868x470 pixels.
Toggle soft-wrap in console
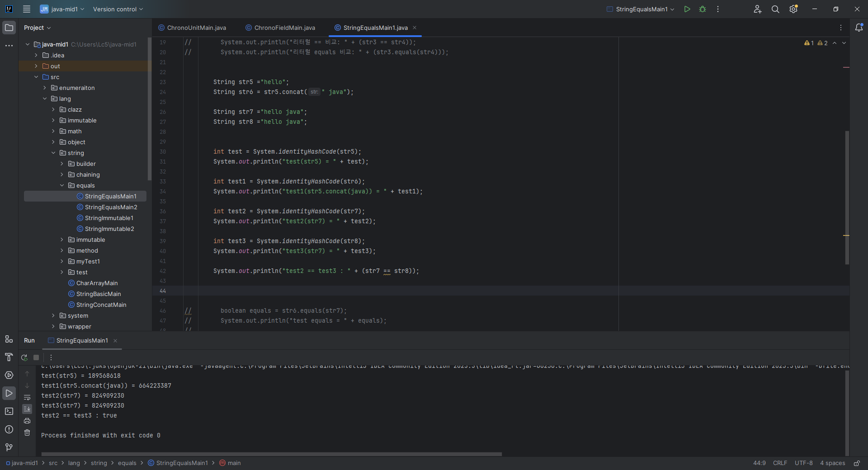point(27,397)
